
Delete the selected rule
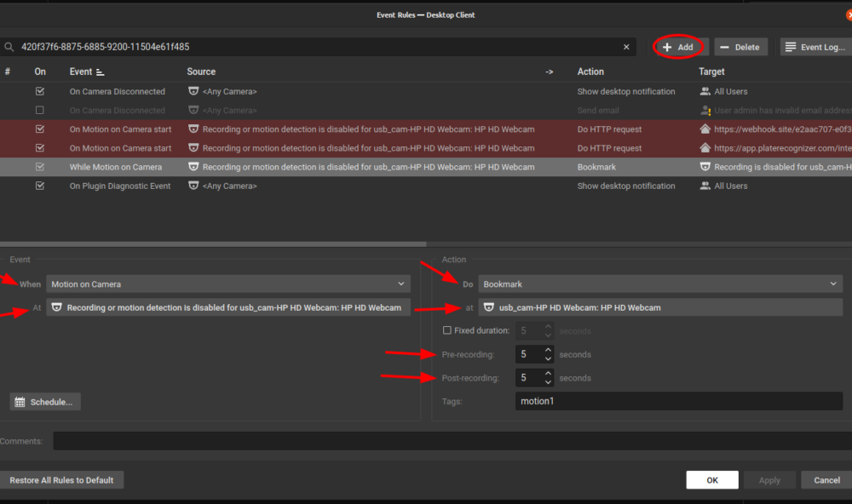tap(740, 48)
